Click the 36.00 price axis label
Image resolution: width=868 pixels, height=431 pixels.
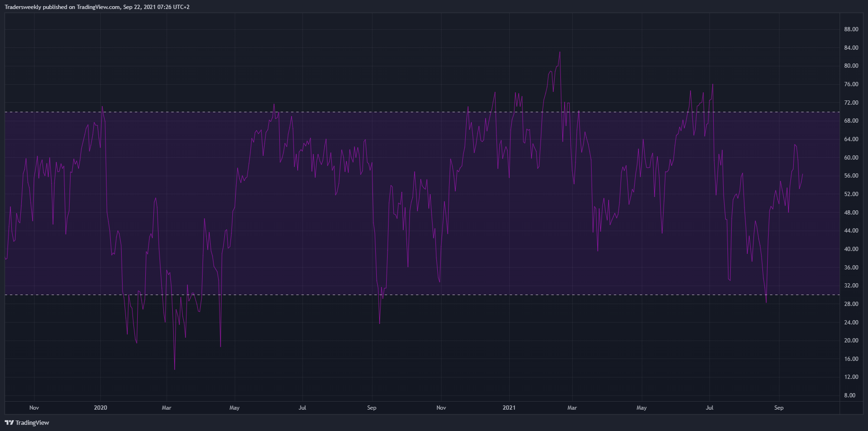(x=851, y=268)
